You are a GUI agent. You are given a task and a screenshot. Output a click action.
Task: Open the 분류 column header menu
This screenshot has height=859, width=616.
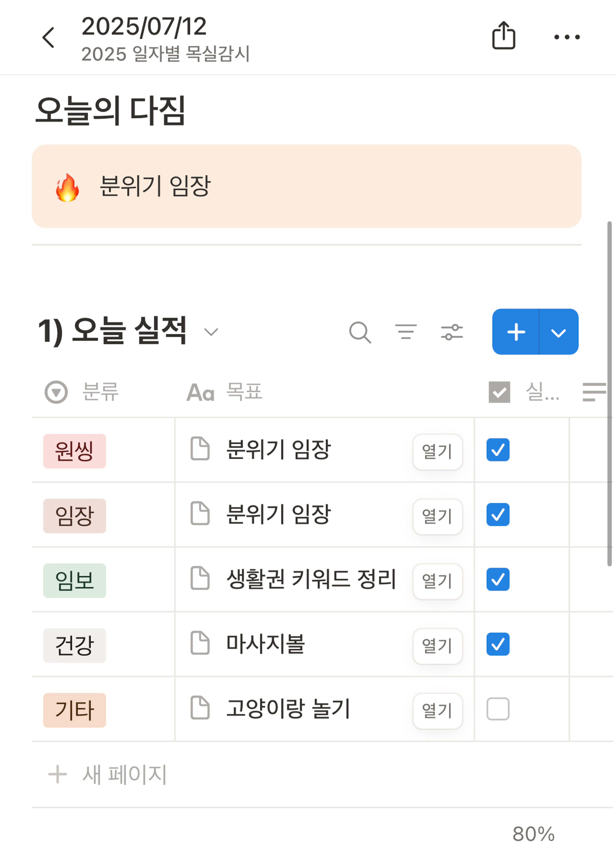[81, 392]
